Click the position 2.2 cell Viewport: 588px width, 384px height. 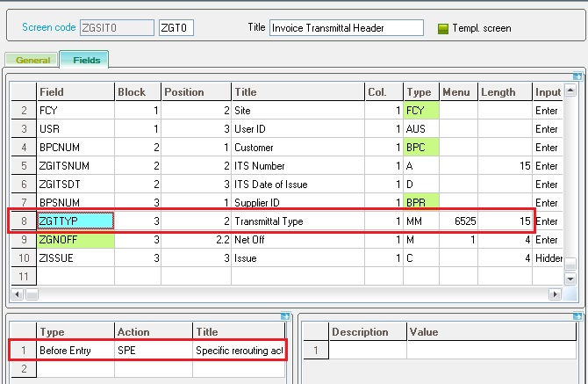196,240
